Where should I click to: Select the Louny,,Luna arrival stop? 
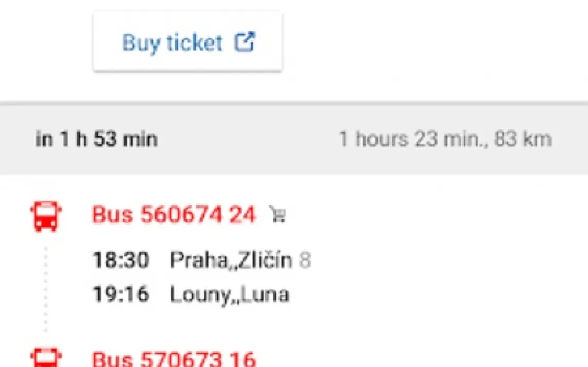coord(229,294)
